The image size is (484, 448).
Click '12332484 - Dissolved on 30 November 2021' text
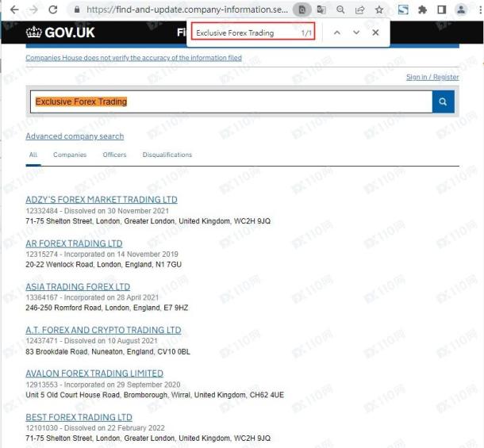click(x=98, y=211)
